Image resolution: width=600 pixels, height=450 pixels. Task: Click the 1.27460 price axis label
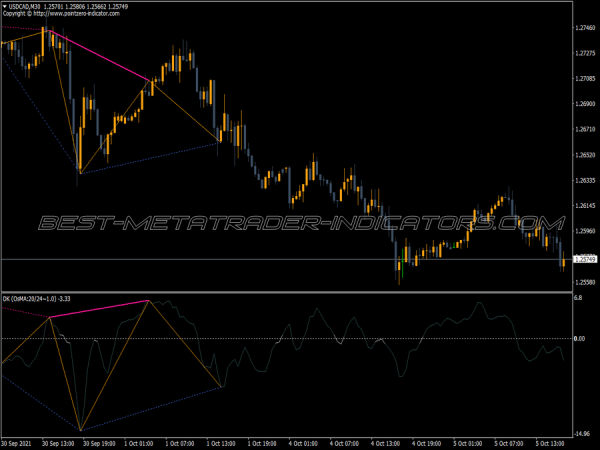tap(585, 28)
